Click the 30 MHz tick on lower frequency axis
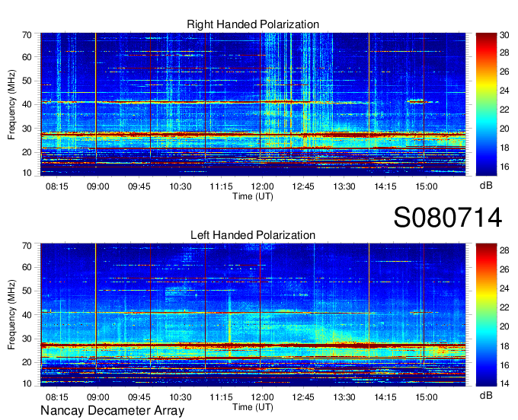Image resolution: width=518 pixels, height=420 pixels. (27, 339)
